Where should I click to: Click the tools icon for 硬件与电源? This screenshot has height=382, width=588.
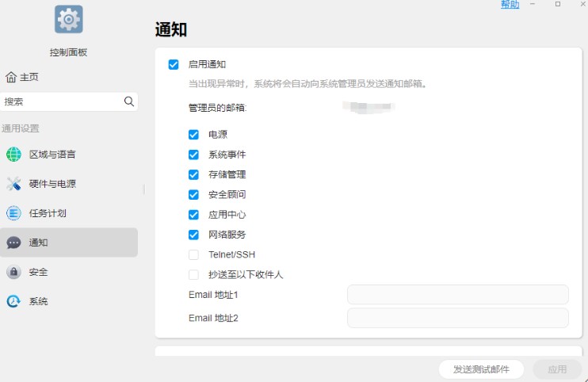pos(14,184)
